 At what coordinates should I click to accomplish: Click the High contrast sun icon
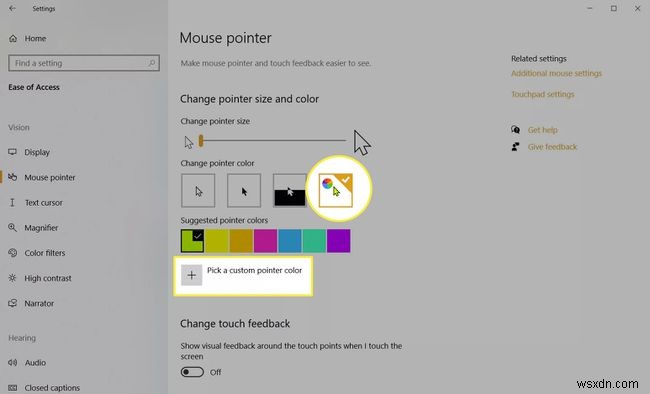(12, 278)
